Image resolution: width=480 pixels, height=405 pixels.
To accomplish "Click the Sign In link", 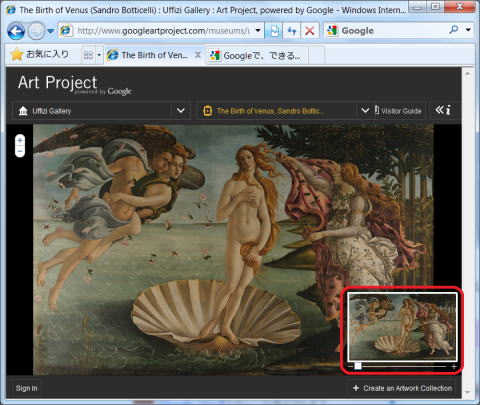I will pyautogui.click(x=27, y=388).
